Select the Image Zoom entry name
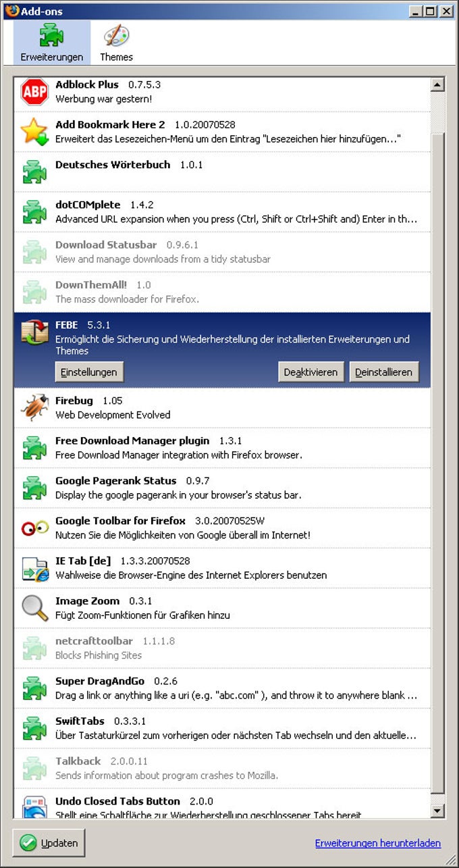Screen dimensions: 459x868 coord(87,601)
